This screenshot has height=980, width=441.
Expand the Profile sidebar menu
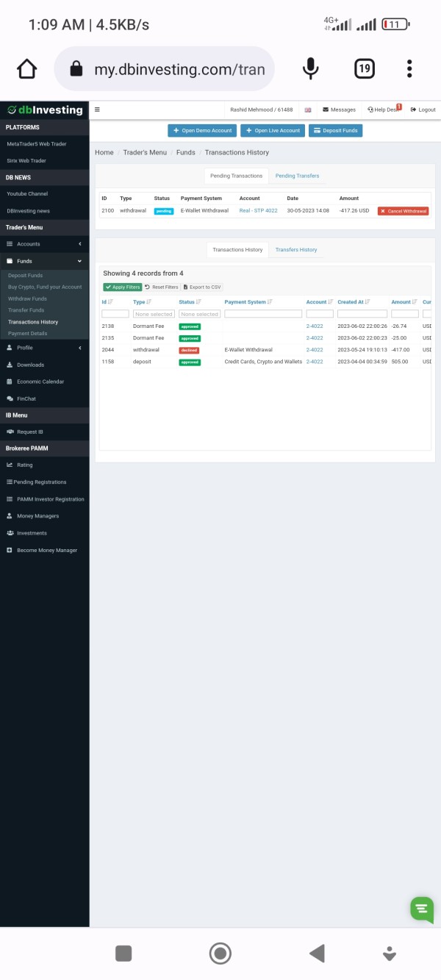click(x=44, y=348)
